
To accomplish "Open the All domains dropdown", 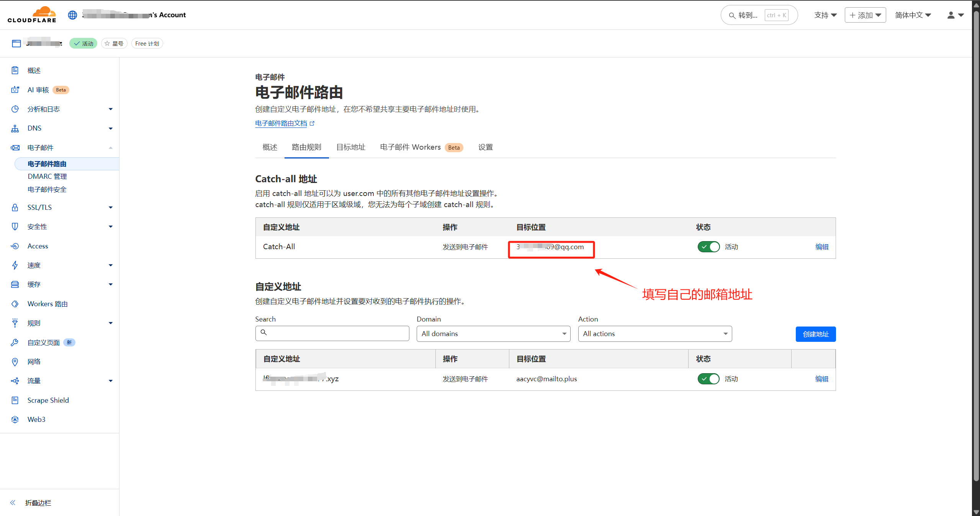I will 493,334.
